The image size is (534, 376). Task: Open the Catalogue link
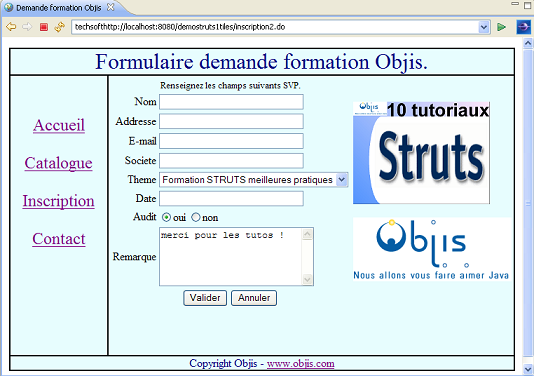click(x=58, y=163)
